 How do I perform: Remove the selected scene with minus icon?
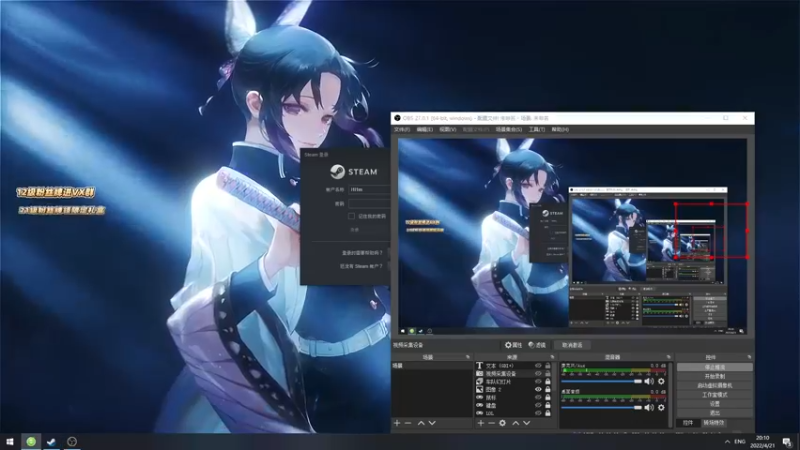[x=408, y=423]
